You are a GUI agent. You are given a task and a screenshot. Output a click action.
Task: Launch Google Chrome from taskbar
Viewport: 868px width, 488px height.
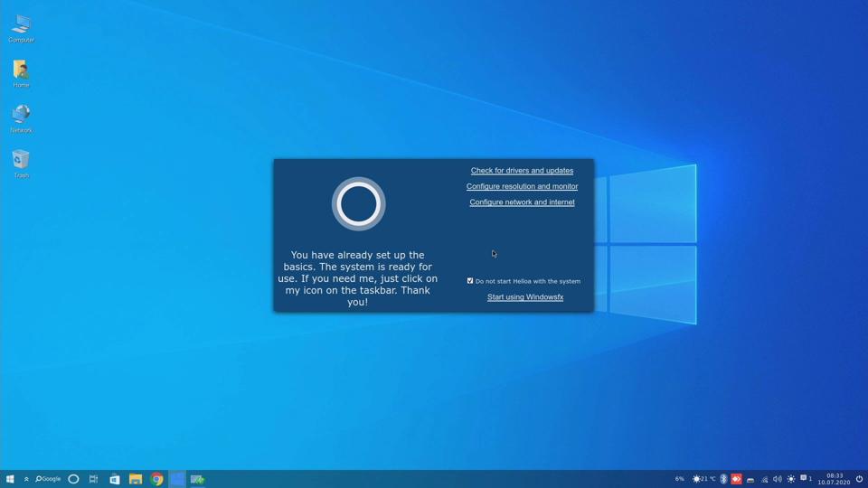(156, 479)
